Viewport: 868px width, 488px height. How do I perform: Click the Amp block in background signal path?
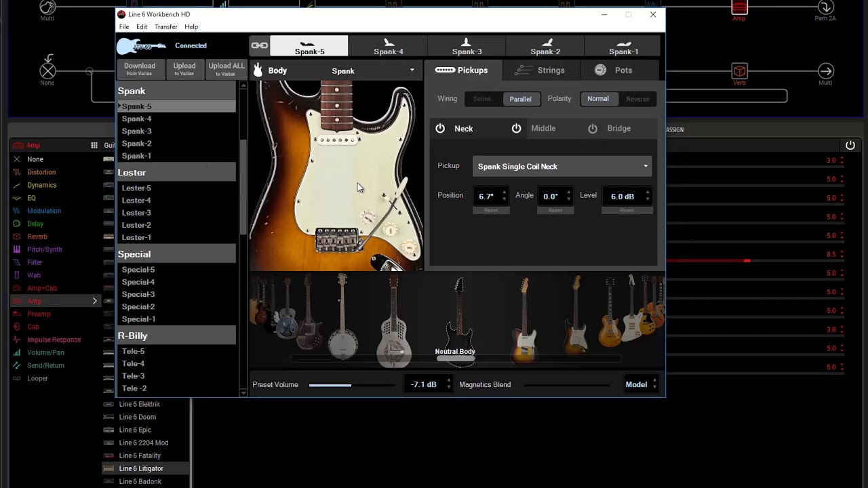point(739,8)
